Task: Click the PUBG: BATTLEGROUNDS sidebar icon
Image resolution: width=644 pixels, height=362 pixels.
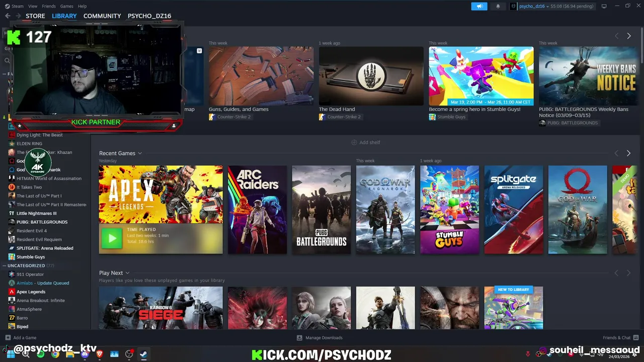Action: tap(12, 222)
